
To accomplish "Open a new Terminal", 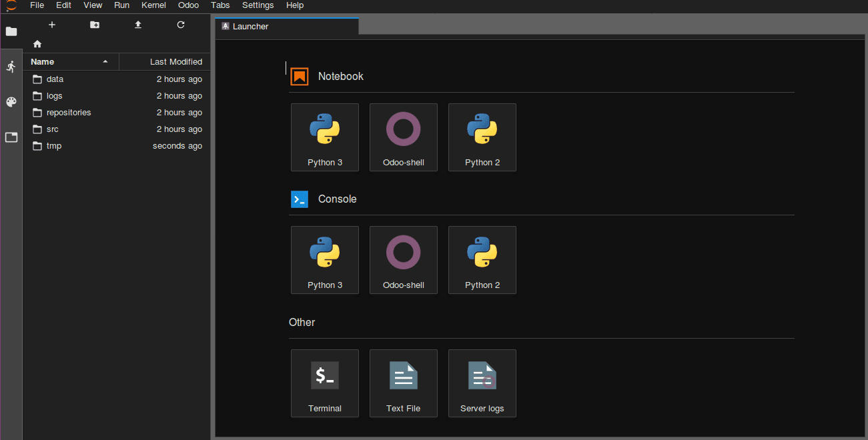I will coord(325,383).
